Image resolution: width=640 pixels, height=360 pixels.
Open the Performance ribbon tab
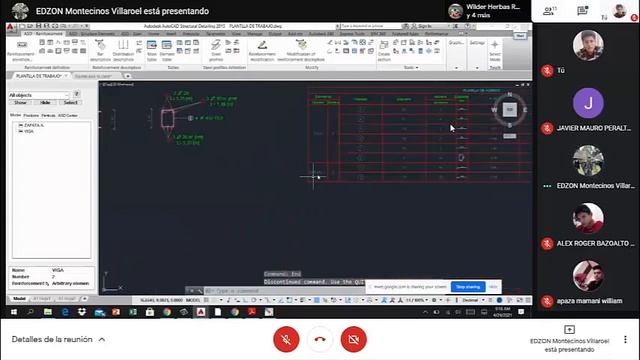tap(436, 33)
